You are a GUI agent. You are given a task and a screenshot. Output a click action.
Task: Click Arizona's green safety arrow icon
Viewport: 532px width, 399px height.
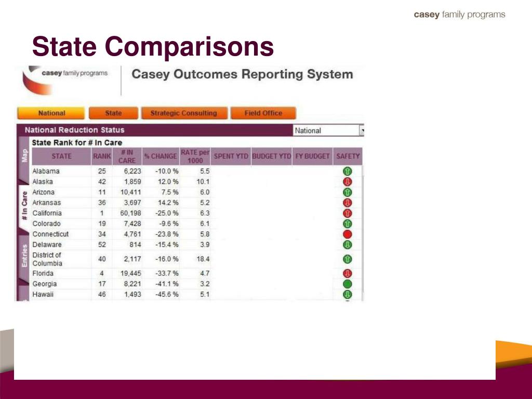[348, 192]
